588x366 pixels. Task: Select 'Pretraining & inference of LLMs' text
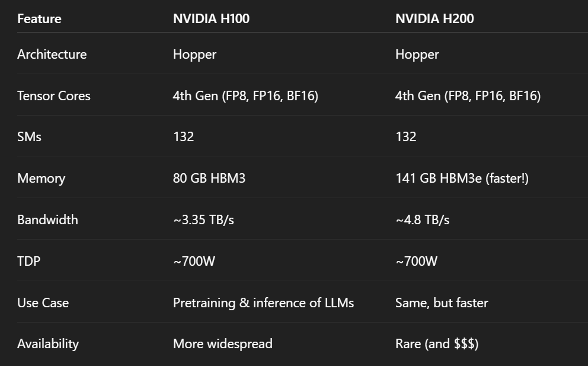pyautogui.click(x=263, y=303)
